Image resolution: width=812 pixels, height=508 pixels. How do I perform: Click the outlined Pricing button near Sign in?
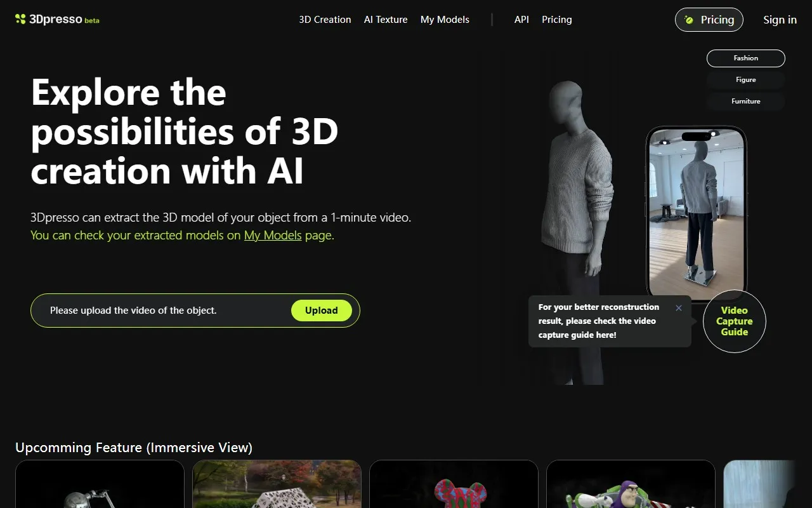pyautogui.click(x=709, y=20)
